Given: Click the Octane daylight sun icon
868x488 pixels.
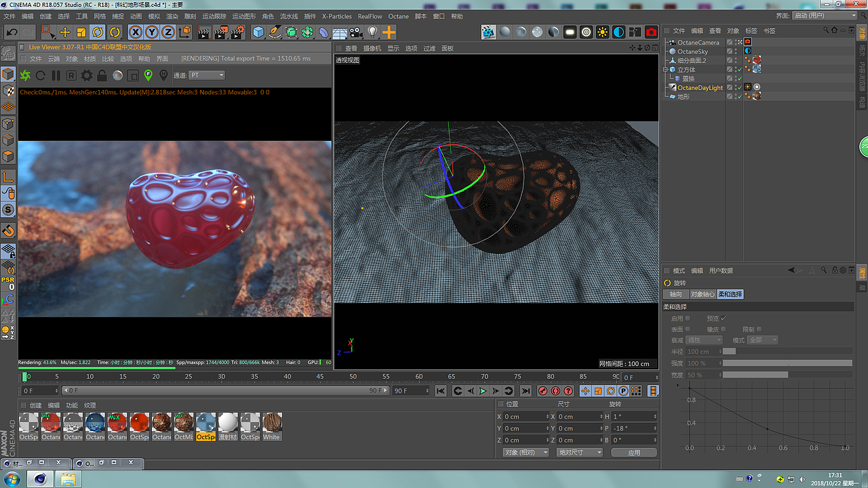Looking at the screenshot, I should click(603, 32).
